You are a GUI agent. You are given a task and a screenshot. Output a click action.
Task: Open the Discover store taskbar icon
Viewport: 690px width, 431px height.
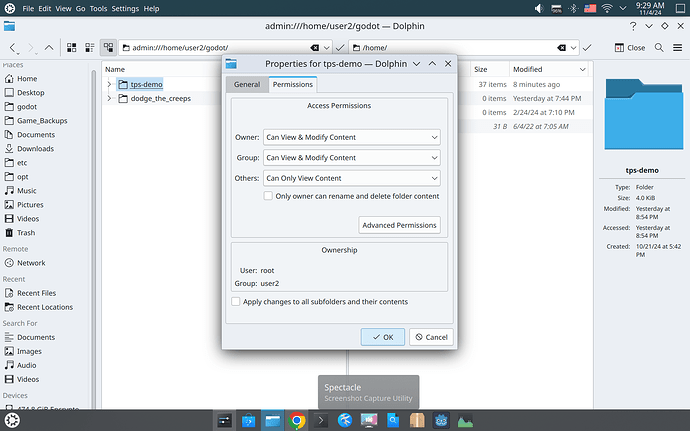249,420
